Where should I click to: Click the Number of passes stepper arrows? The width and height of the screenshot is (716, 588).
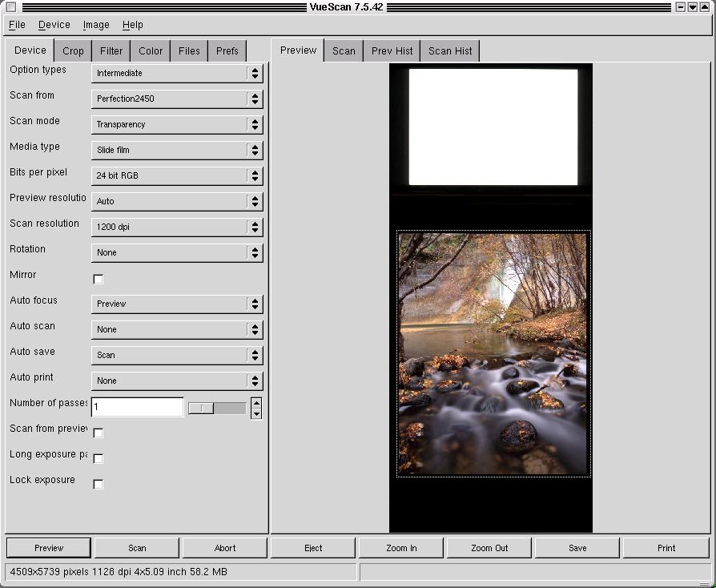click(255, 408)
